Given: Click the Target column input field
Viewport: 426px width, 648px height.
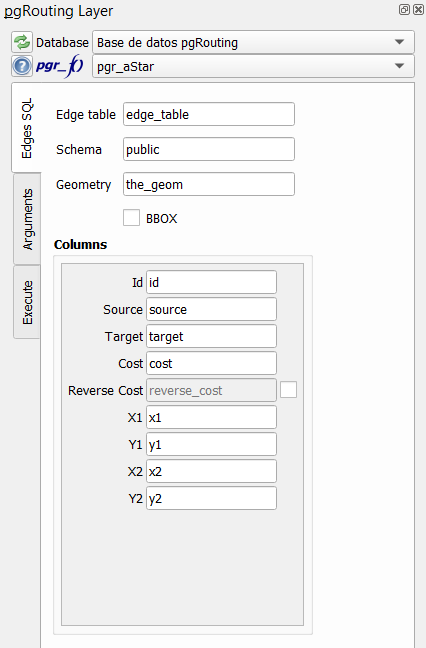Looking at the screenshot, I should [x=211, y=336].
